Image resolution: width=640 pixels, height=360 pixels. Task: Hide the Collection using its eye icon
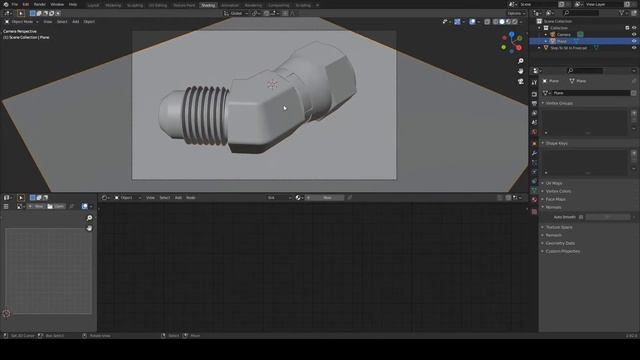tap(634, 28)
